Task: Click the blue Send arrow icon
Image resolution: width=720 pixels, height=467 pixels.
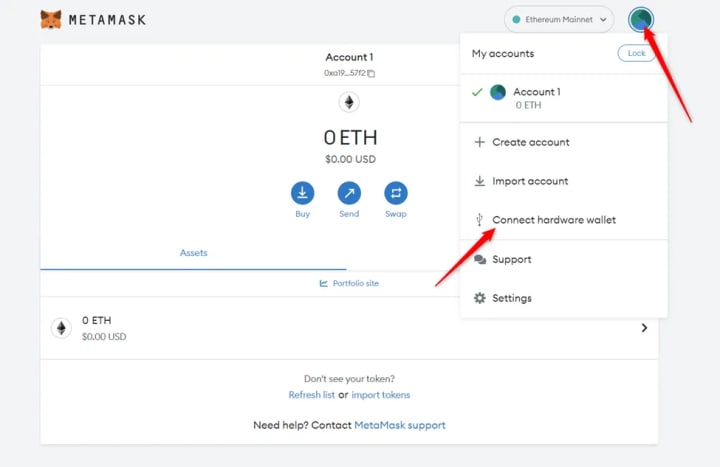Action: [x=349, y=193]
